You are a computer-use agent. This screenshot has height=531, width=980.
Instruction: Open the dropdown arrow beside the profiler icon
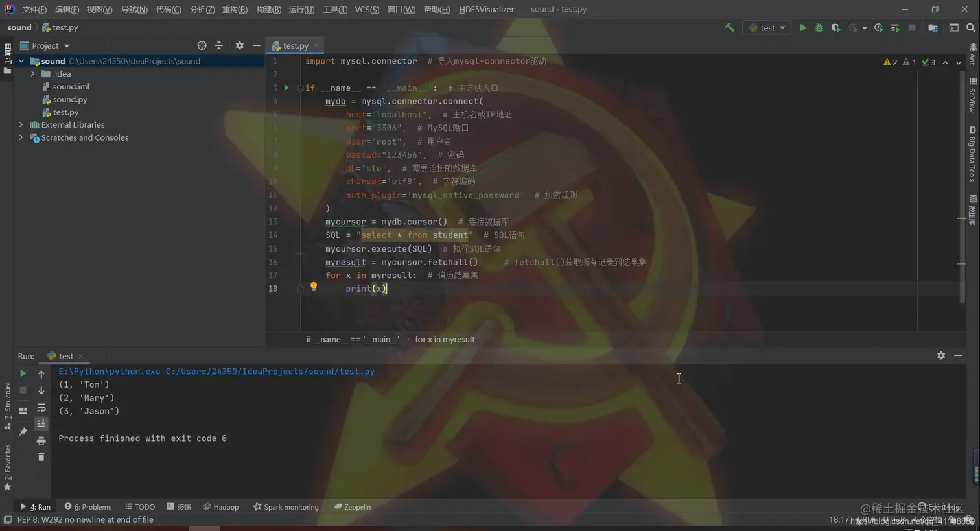(x=865, y=29)
